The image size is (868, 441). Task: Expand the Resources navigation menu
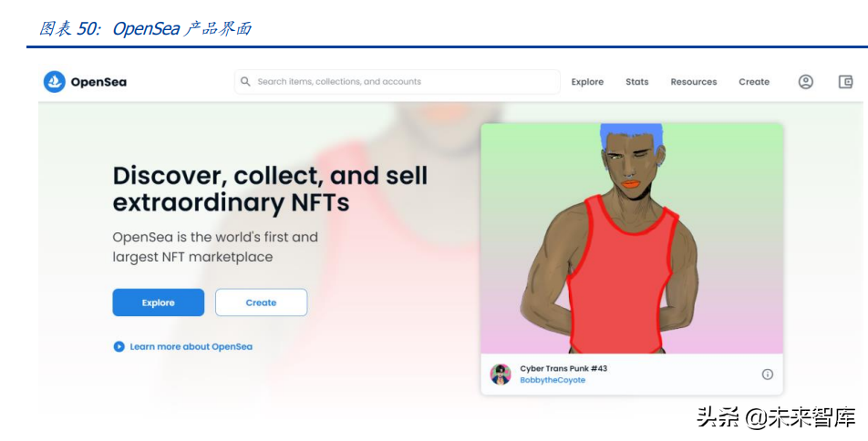point(693,82)
